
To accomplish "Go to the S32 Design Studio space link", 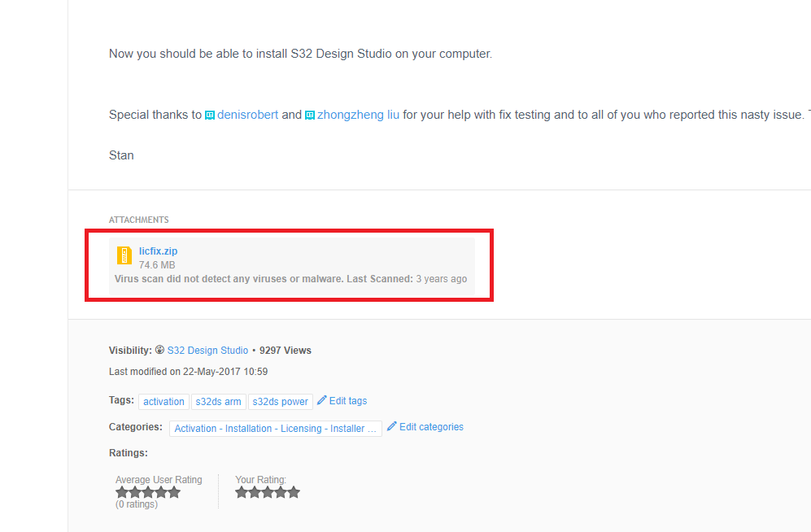I will coord(207,351).
